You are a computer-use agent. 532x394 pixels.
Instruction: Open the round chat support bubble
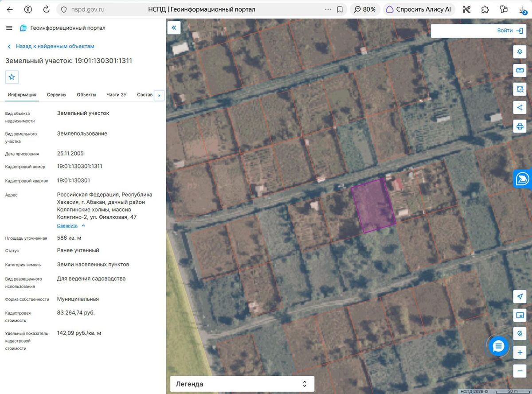tap(499, 346)
